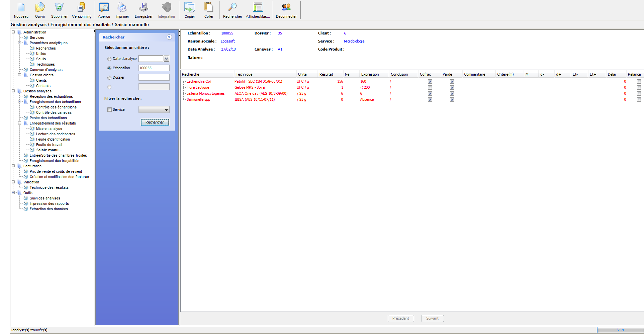Image resolution: width=644 pixels, height=334 pixels.
Task: Click the Imprimer printer icon
Action: pyautogui.click(x=122, y=7)
